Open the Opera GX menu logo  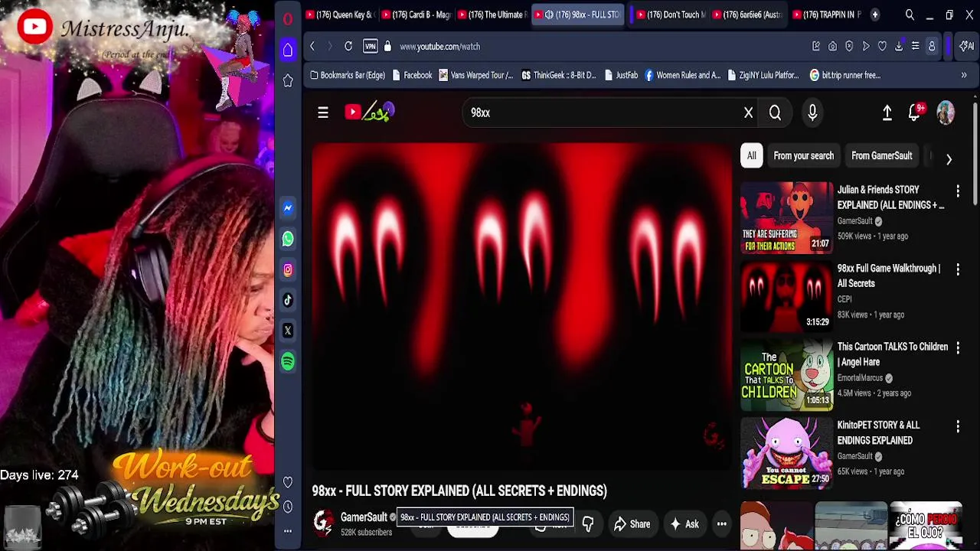point(288,19)
